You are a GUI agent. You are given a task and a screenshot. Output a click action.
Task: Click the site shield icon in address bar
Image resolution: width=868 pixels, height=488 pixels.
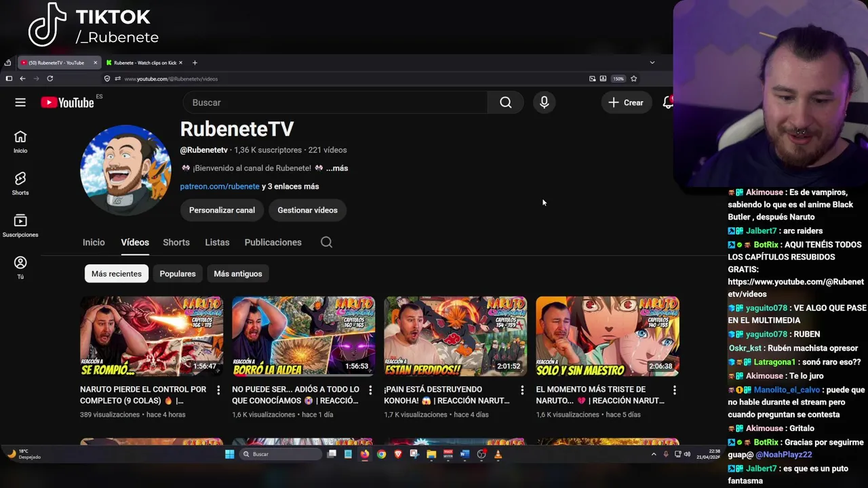pyautogui.click(x=107, y=79)
